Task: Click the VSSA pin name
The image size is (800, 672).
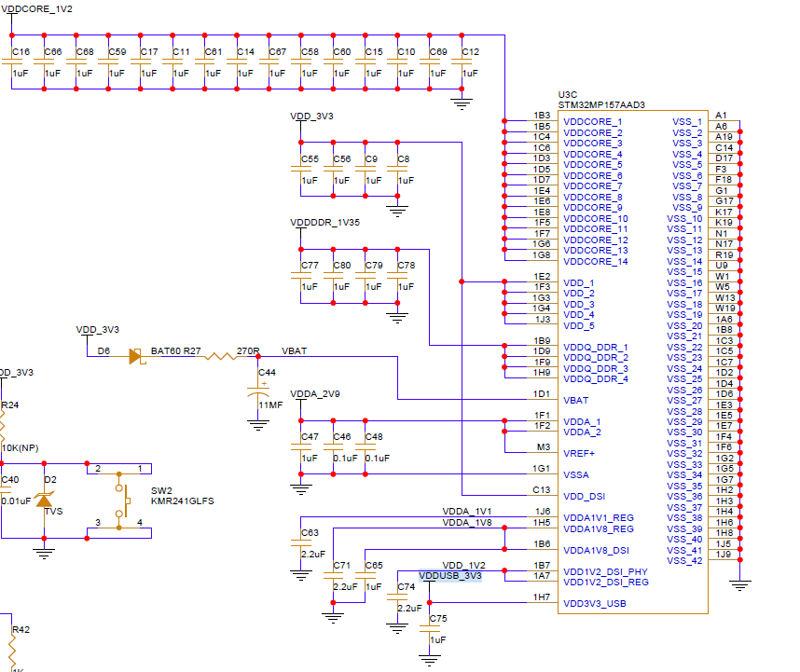Action: 576,474
